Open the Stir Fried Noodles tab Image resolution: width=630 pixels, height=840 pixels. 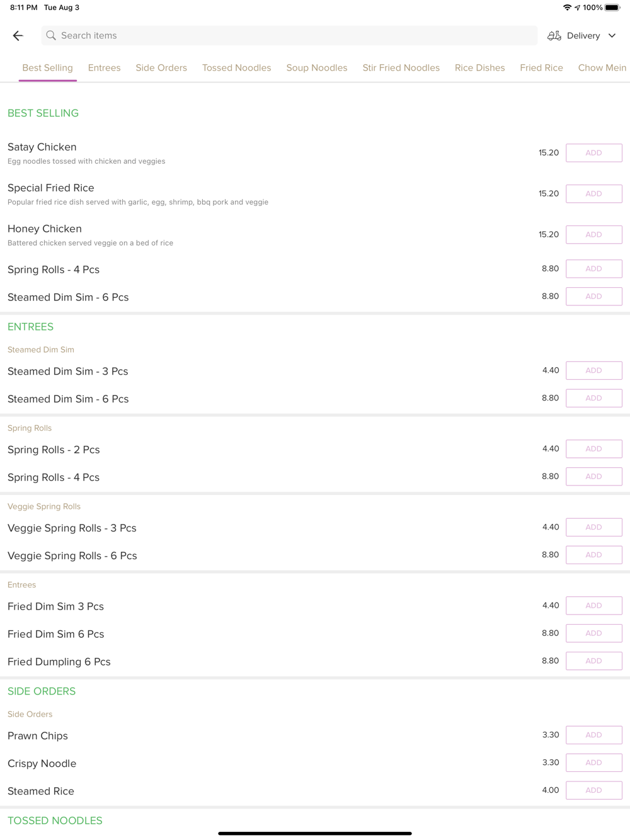401,68
